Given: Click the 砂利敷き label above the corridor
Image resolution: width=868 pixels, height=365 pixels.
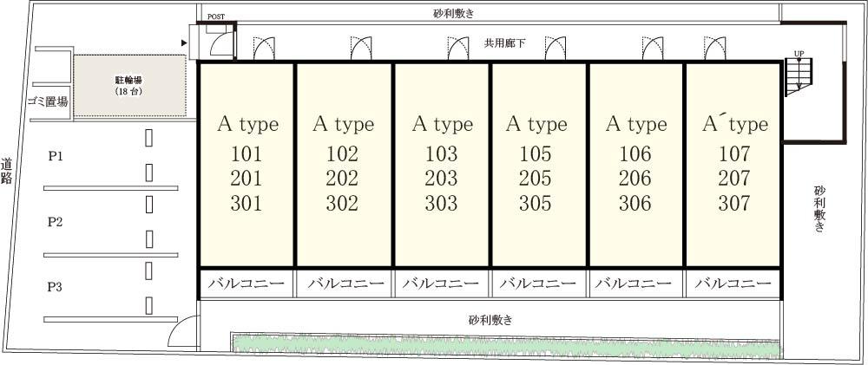Looking at the screenshot, I should click(x=453, y=13).
